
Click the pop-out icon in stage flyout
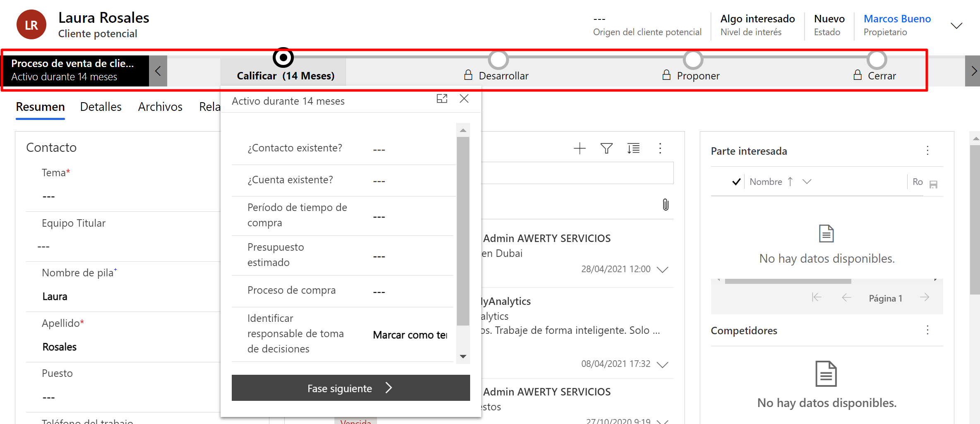point(442,99)
